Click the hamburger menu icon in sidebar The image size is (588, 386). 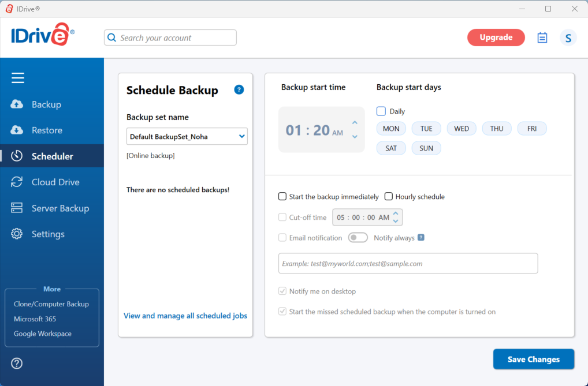(x=18, y=78)
